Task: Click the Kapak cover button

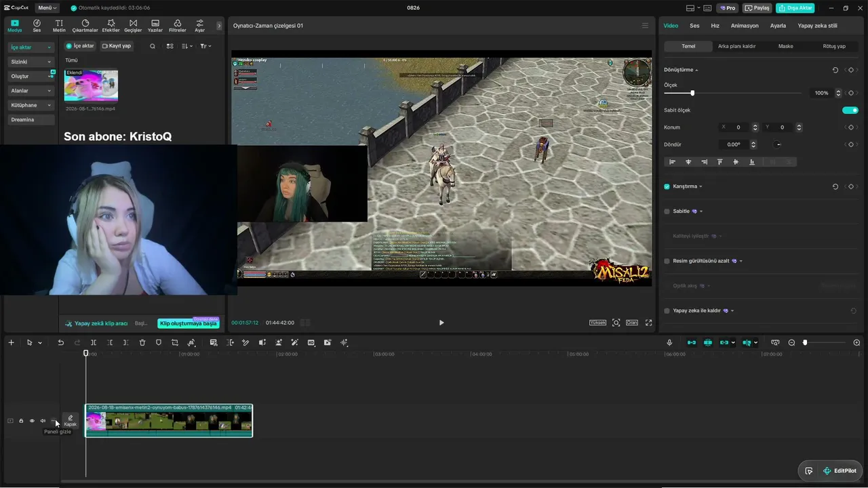Action: (71, 421)
